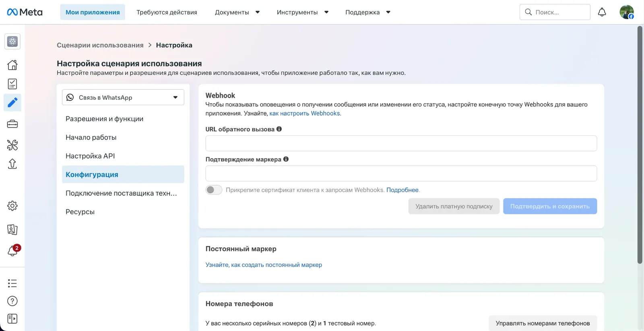Open the list icon in sidebar

12,283
